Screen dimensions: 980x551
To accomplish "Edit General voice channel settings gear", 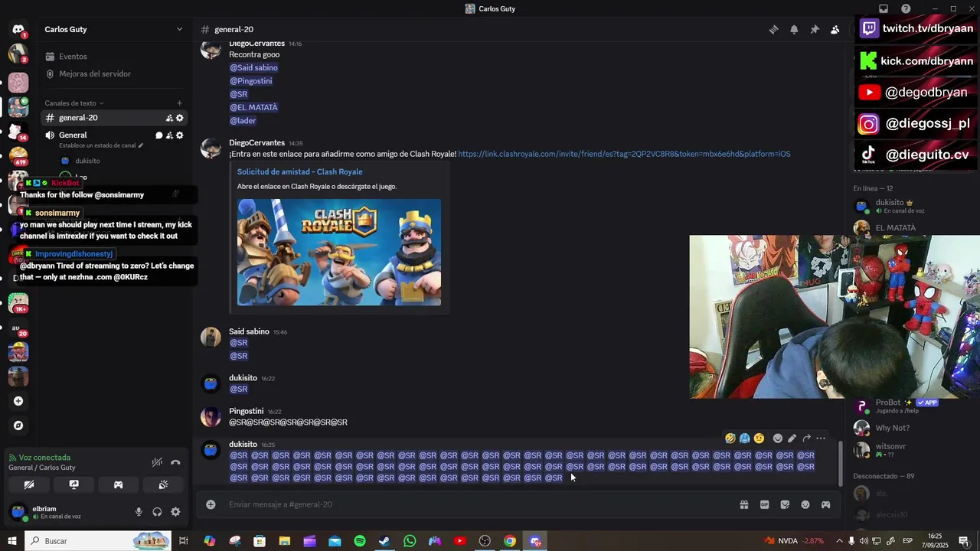I will (x=180, y=135).
